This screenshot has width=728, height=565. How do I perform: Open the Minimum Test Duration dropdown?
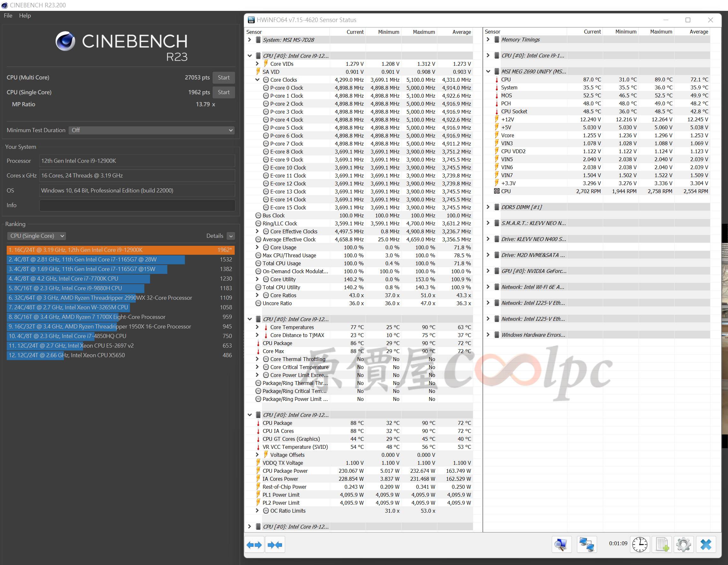[152, 130]
